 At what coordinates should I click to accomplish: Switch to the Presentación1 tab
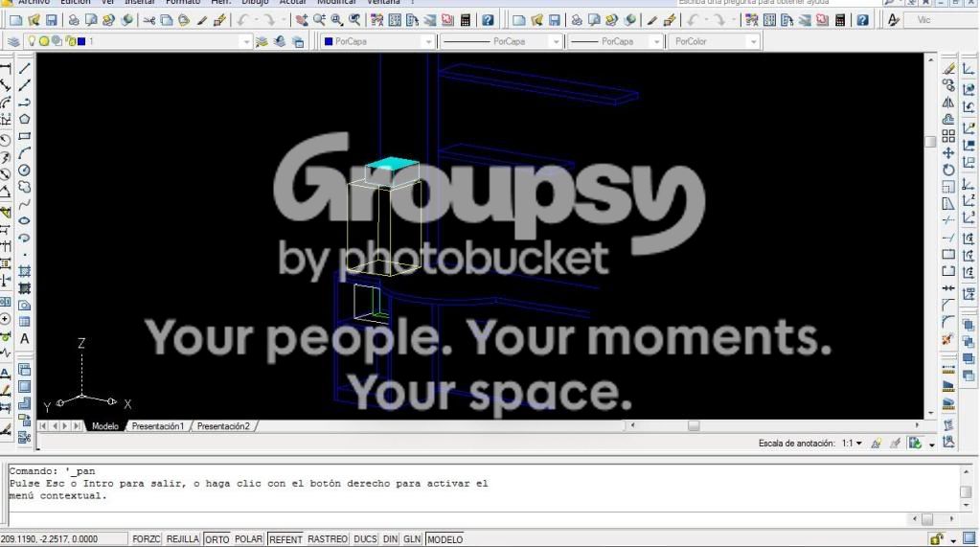[157, 426]
